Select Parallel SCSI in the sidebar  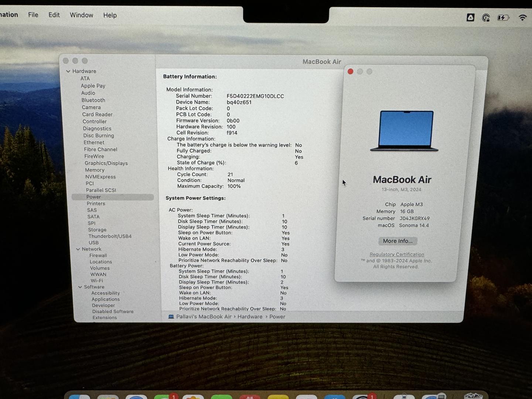[101, 190]
